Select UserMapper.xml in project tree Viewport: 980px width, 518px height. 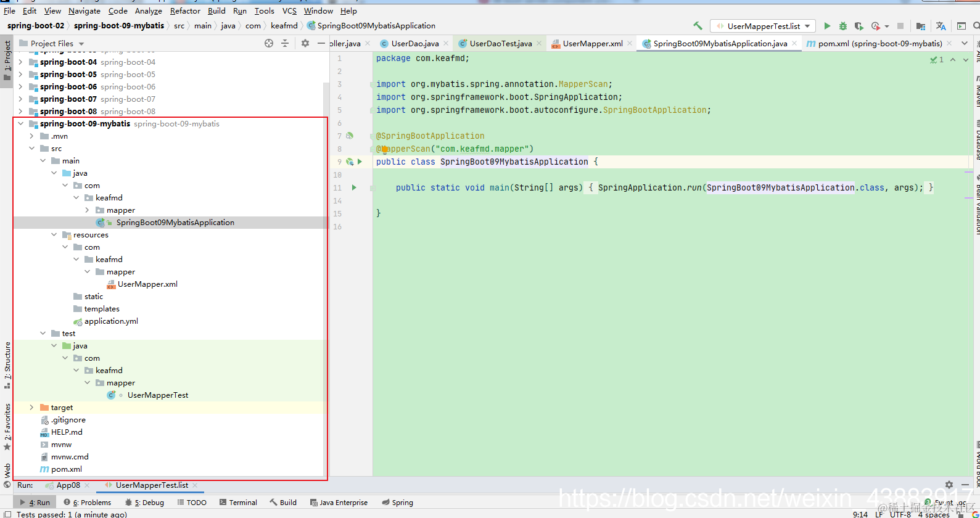coord(147,284)
